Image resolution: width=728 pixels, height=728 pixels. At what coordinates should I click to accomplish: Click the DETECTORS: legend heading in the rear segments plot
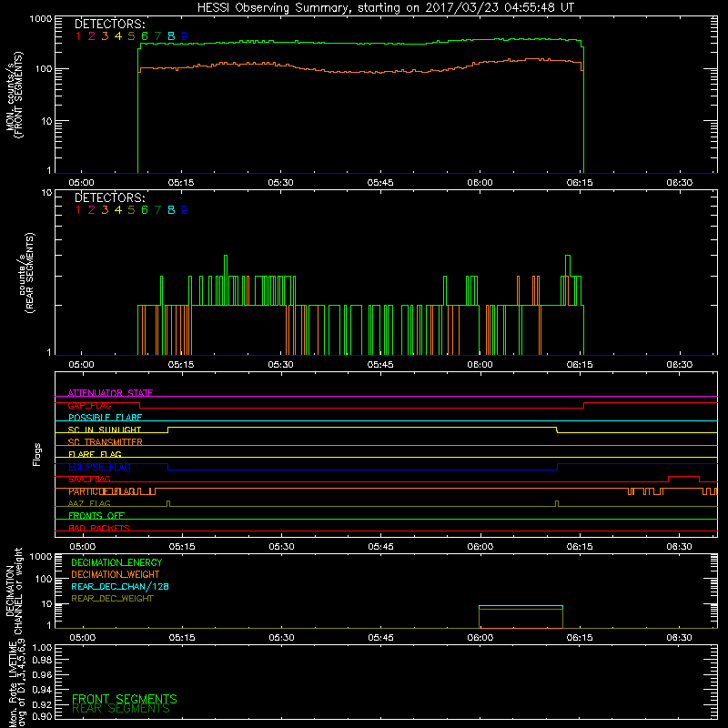click(x=109, y=197)
